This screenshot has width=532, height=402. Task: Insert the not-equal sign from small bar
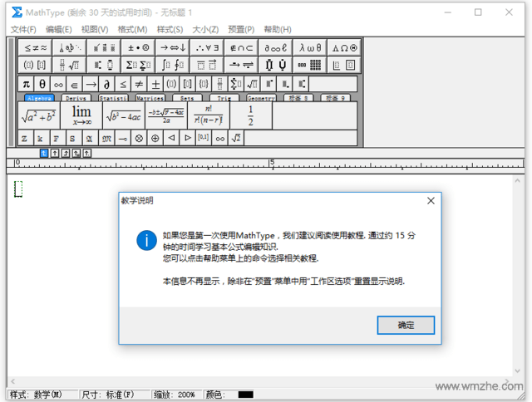click(x=139, y=84)
